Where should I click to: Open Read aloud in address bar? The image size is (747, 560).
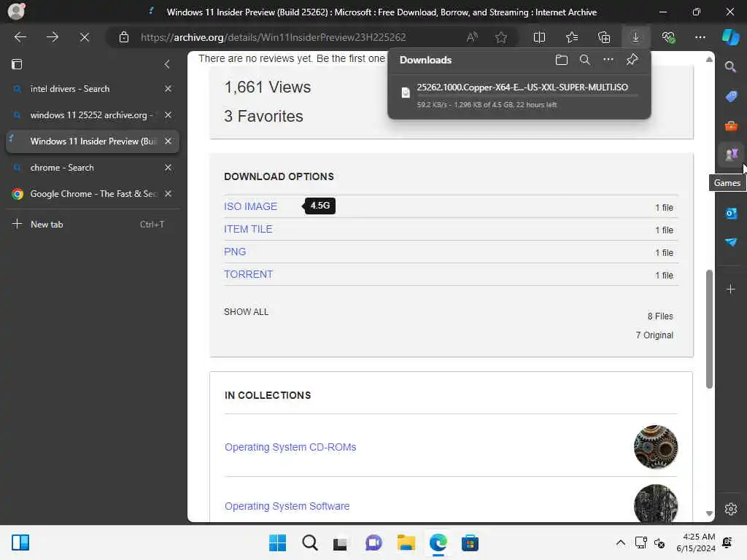click(472, 37)
